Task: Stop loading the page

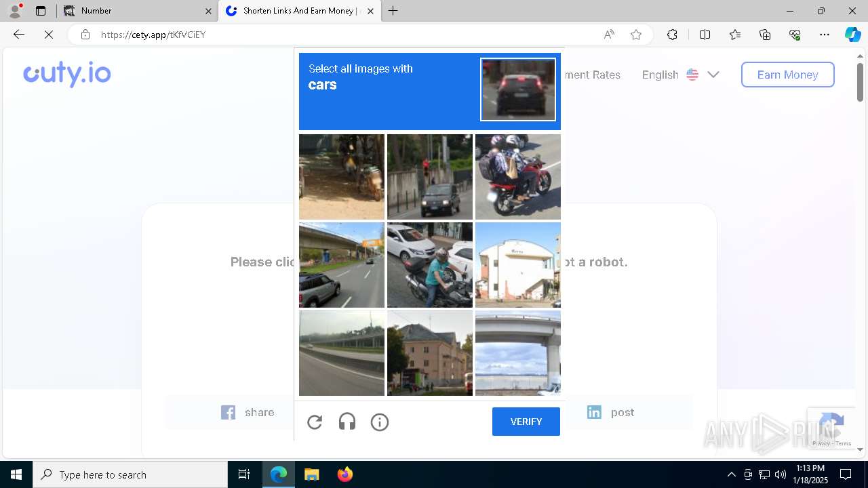Action: click(x=49, y=35)
